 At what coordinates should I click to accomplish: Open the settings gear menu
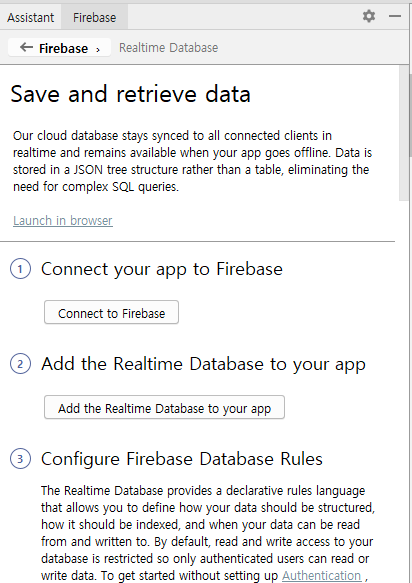pos(368,16)
